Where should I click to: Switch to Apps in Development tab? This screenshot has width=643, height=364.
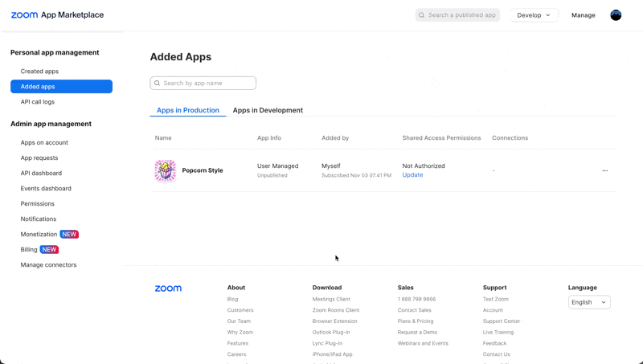(268, 110)
